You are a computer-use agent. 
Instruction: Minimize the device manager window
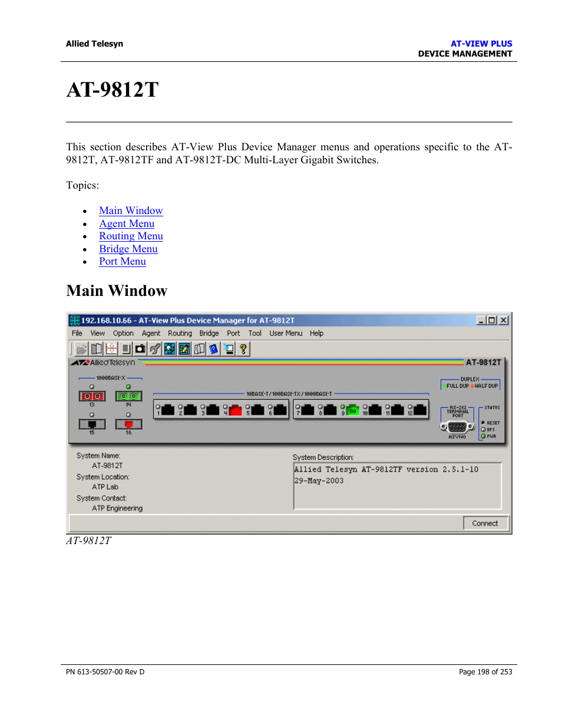coord(481,320)
